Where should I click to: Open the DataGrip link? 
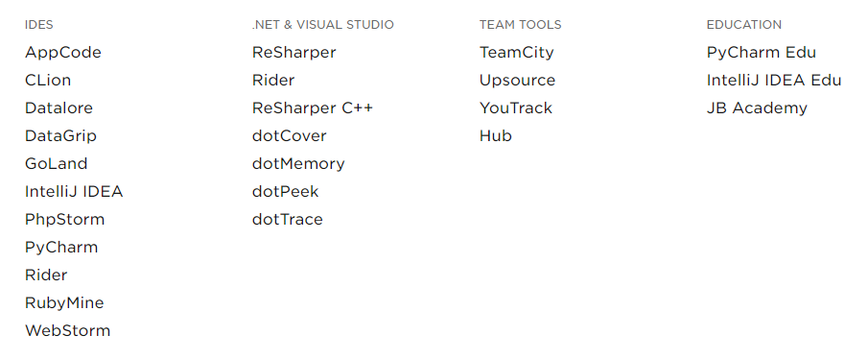[60, 136]
